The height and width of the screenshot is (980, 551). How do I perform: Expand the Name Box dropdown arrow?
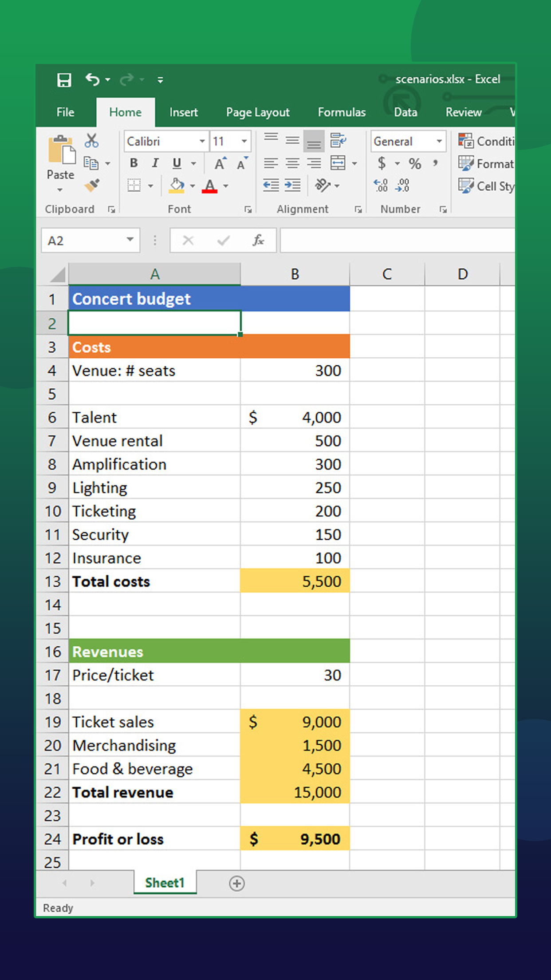point(130,240)
